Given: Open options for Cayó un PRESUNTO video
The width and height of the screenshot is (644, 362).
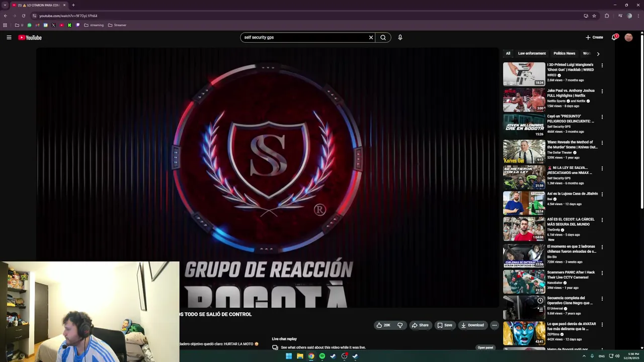Looking at the screenshot, I should 602,117.
